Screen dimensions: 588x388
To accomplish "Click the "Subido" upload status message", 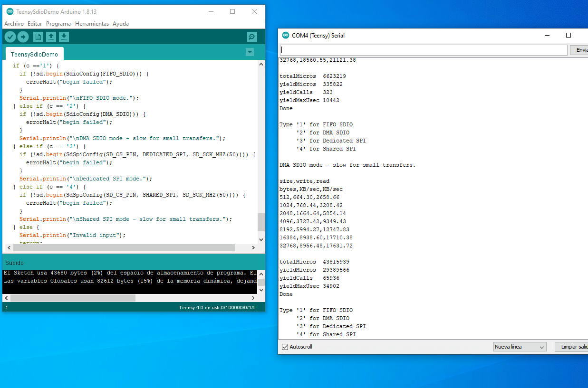I will [14, 263].
